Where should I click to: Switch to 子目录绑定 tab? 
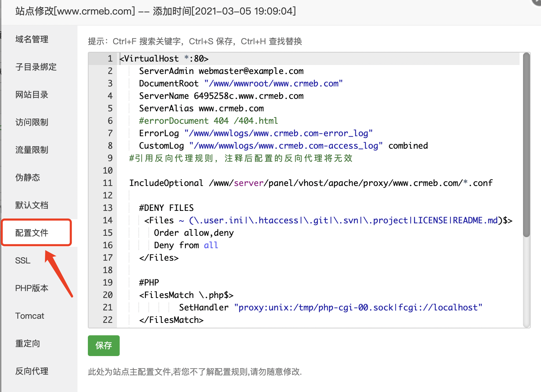[x=36, y=67]
